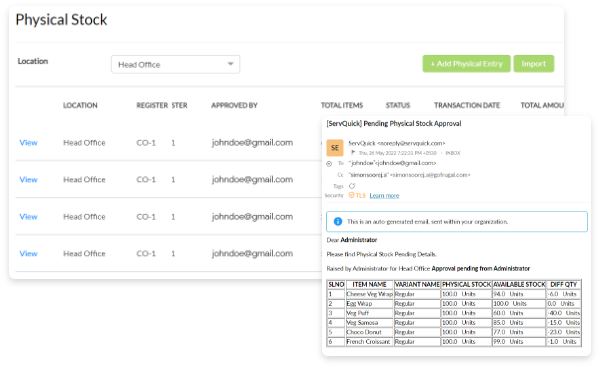Click the SE sender avatar icon
This screenshot has width=600, height=368.
click(335, 148)
